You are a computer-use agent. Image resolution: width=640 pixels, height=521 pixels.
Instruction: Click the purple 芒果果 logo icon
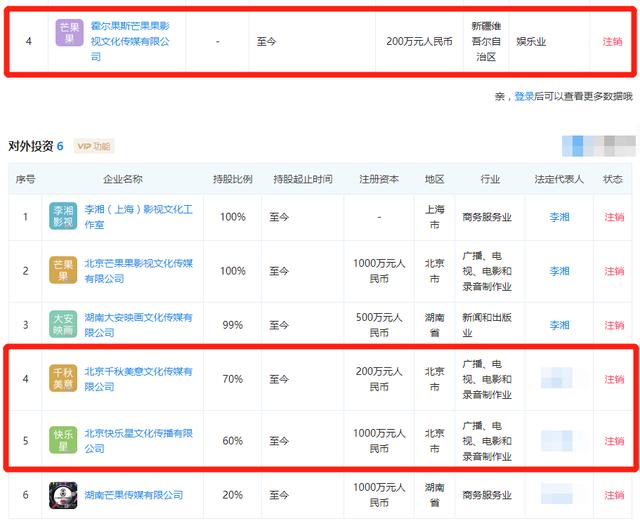click(x=69, y=35)
